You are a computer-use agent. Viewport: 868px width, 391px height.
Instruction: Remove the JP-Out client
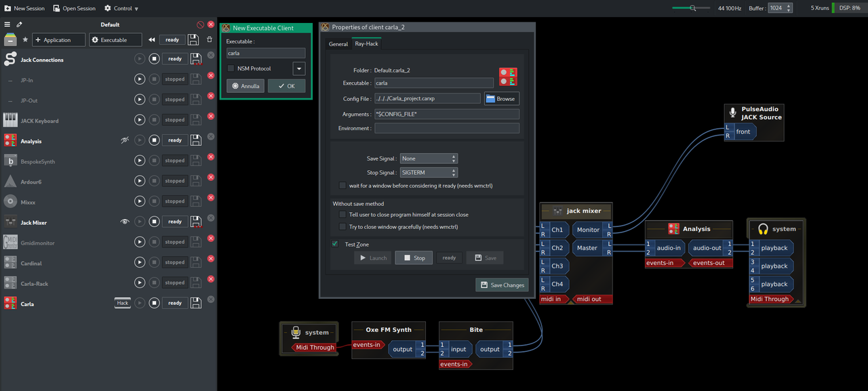pyautogui.click(x=210, y=96)
